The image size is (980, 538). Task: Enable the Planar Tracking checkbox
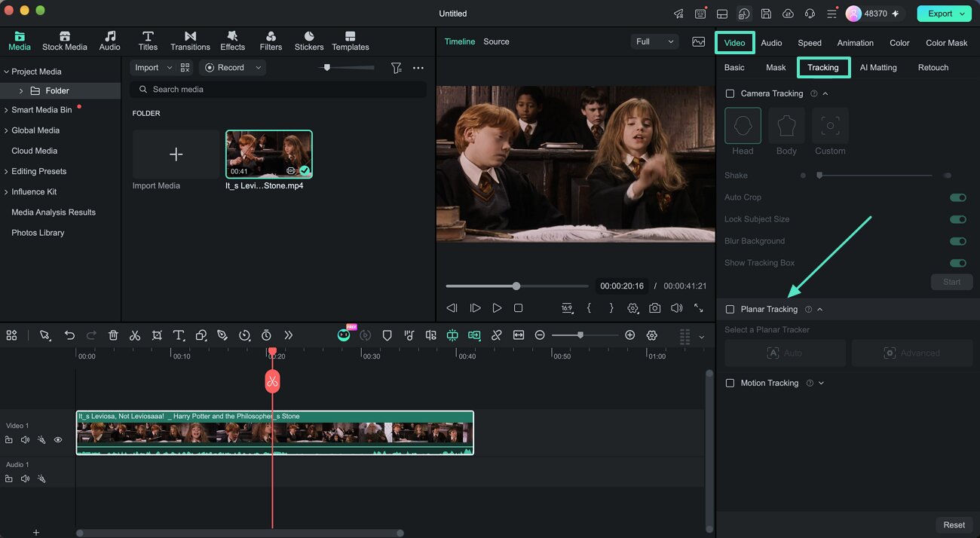point(730,309)
